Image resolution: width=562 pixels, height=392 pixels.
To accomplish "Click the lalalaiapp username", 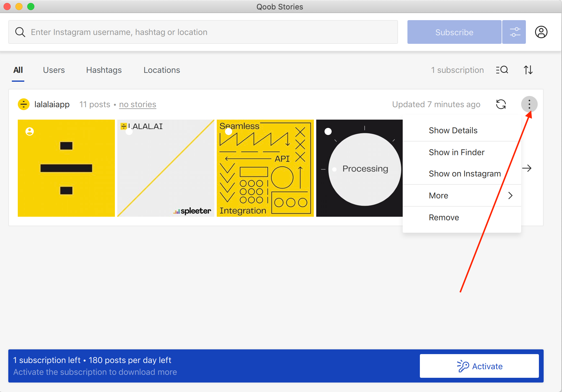I will (x=52, y=104).
